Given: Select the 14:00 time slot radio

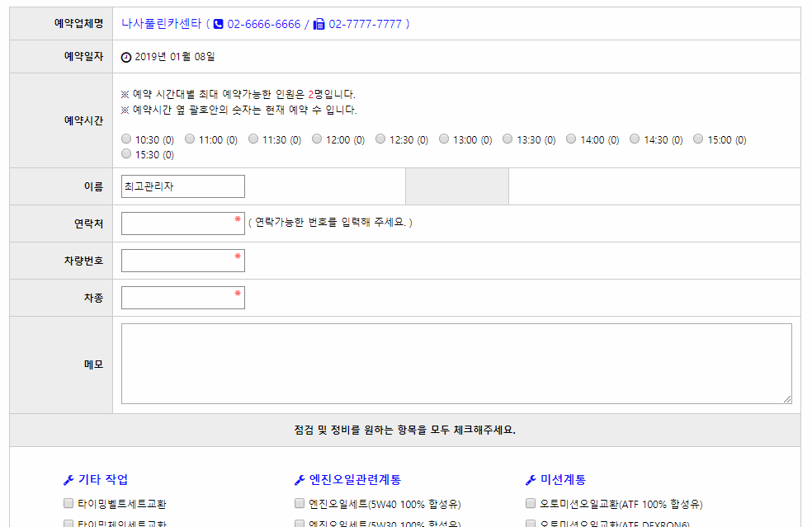Looking at the screenshot, I should click(571, 139).
